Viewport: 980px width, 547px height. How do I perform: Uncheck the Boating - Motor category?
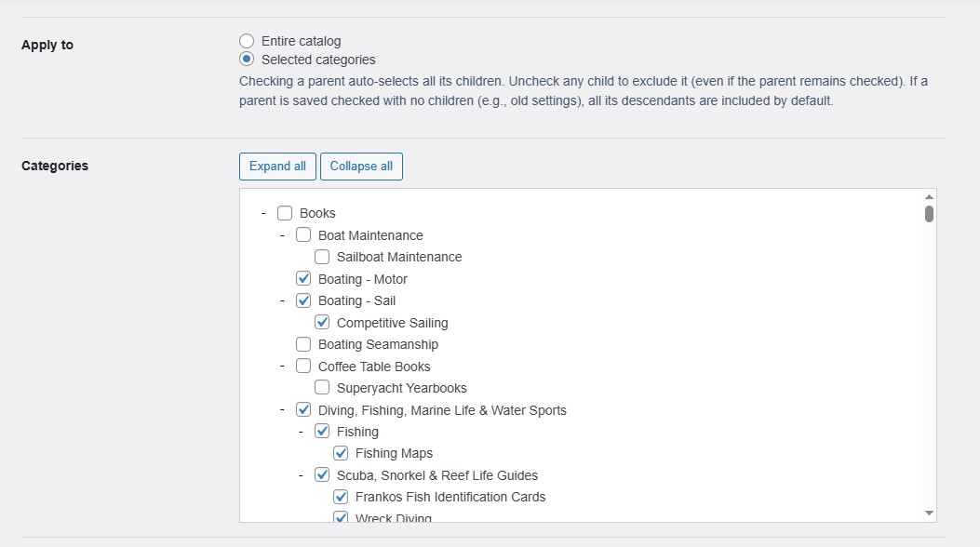tap(302, 278)
